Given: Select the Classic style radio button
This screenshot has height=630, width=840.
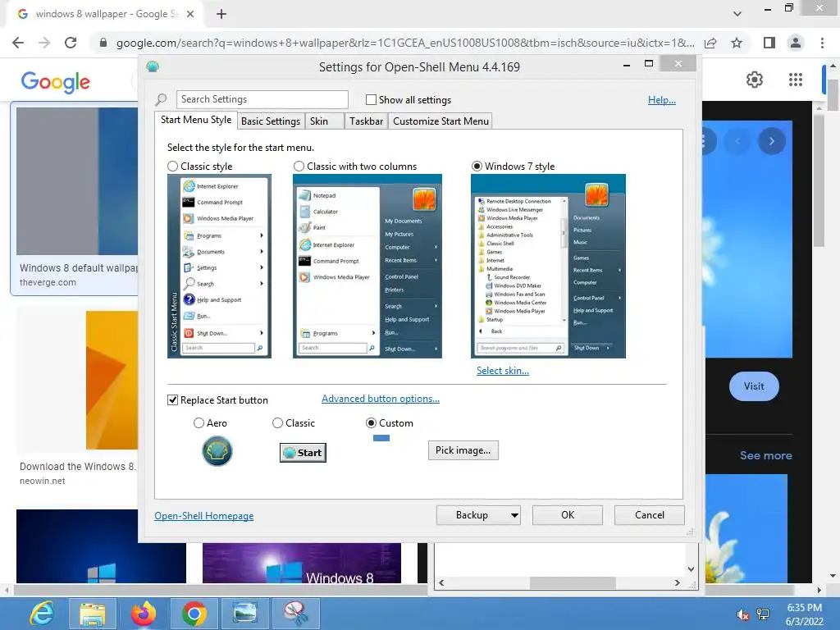Looking at the screenshot, I should pyautogui.click(x=172, y=167).
